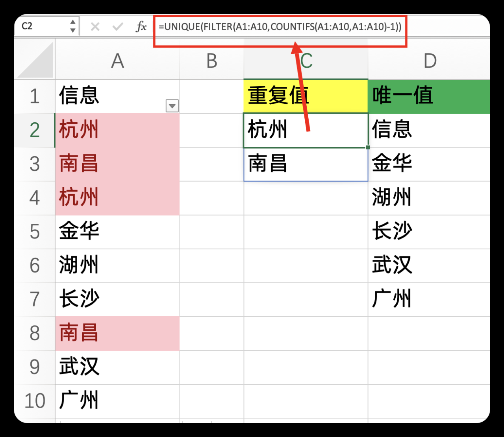This screenshot has width=504, height=437.
Task: Select column A header
Action: pos(117,61)
